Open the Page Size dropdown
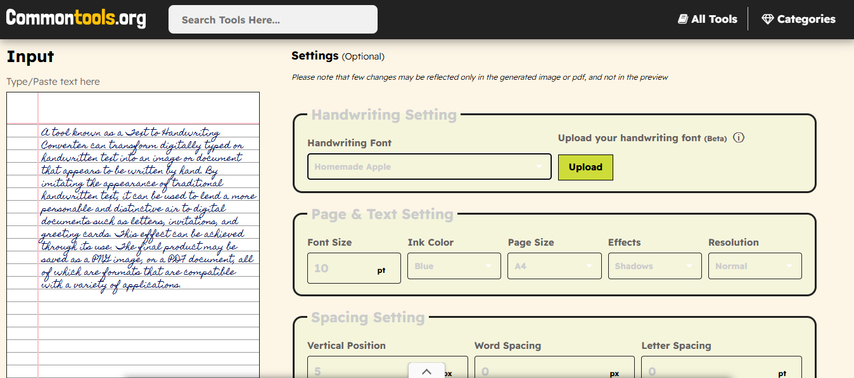Image resolution: width=854 pixels, height=378 pixels. pos(554,266)
